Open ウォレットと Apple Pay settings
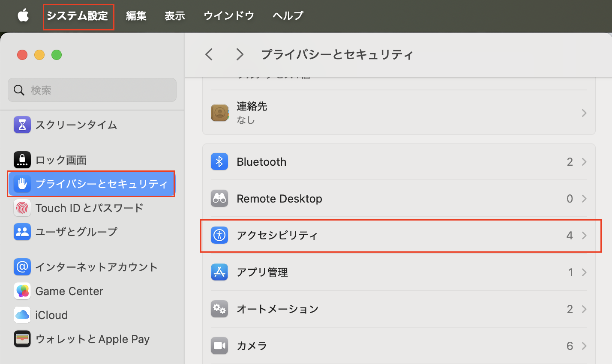This screenshot has width=612, height=364. click(x=93, y=339)
